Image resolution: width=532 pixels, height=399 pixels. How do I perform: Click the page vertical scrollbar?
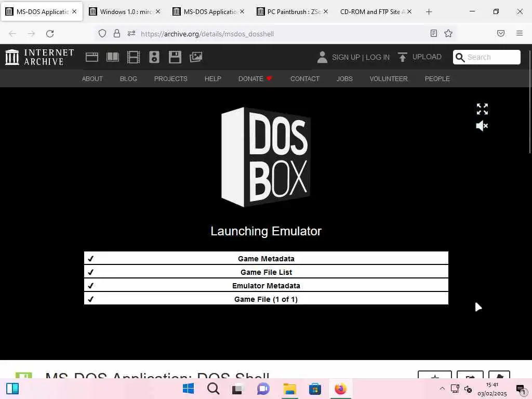(x=530, y=102)
